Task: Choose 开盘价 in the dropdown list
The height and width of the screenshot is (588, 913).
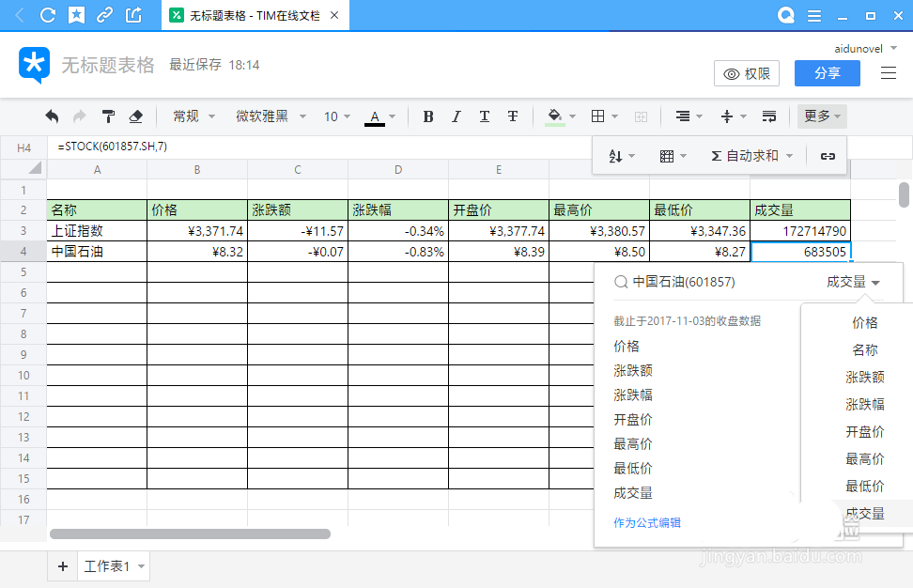Action: (865, 431)
